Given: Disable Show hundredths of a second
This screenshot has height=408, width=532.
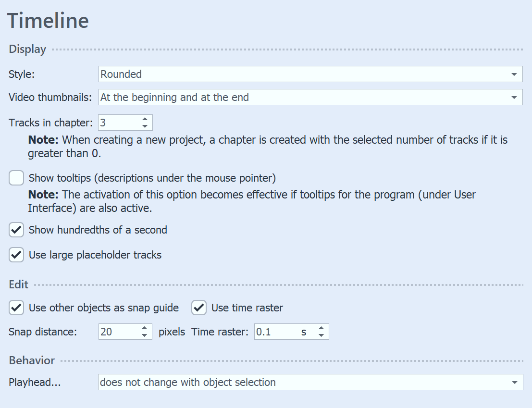Looking at the screenshot, I should pyautogui.click(x=16, y=230).
